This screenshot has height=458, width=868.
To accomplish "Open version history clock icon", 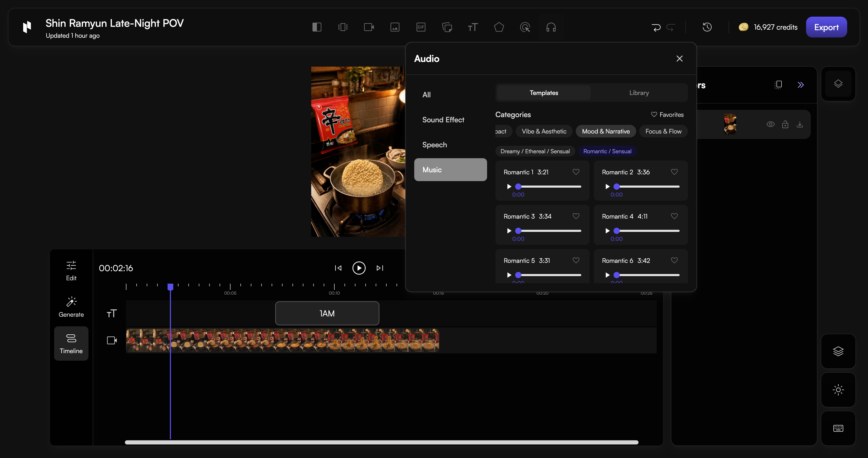I will tap(707, 27).
